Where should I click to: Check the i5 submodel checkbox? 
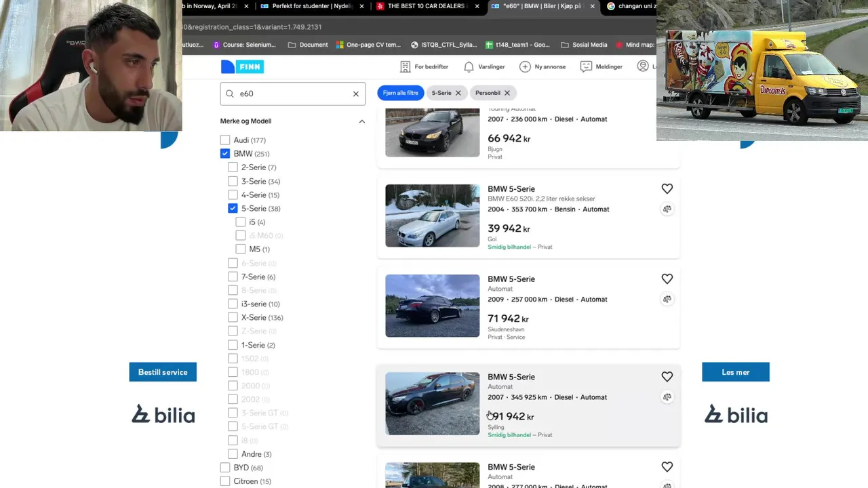point(241,222)
